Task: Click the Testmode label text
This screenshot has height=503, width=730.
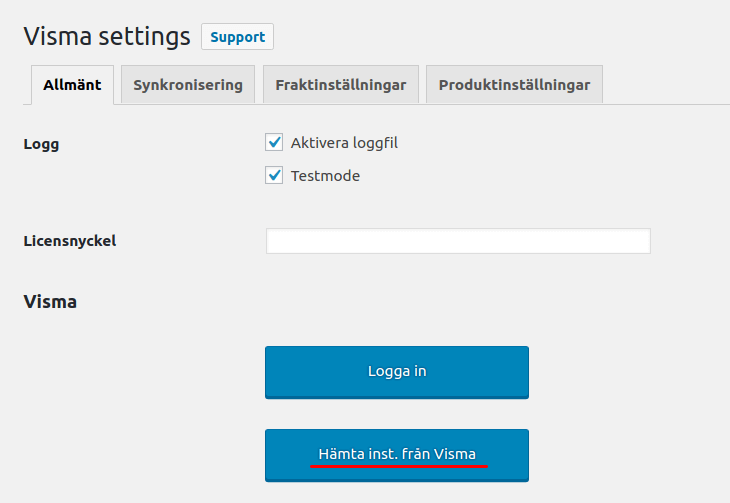Action: 325,176
